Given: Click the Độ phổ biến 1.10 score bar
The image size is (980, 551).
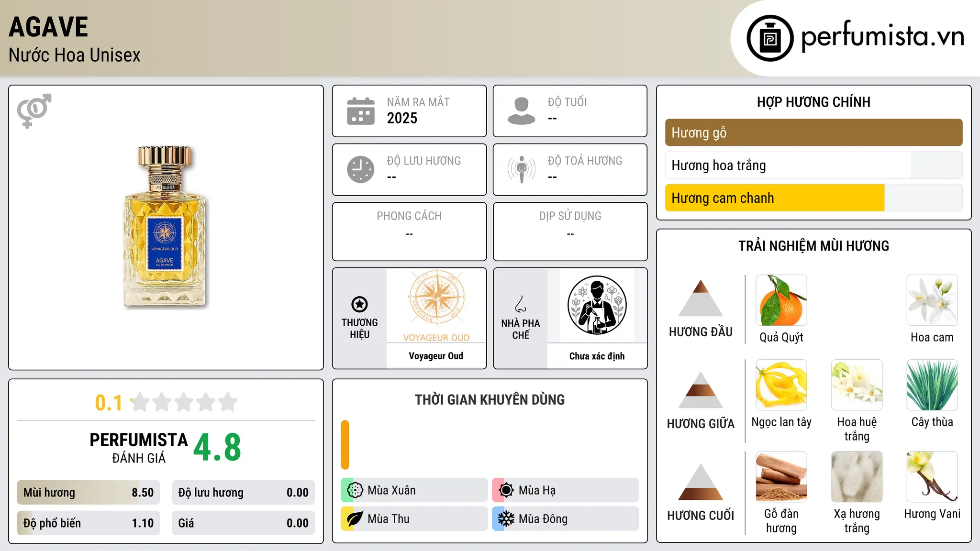Looking at the screenshot, I should point(89,523).
